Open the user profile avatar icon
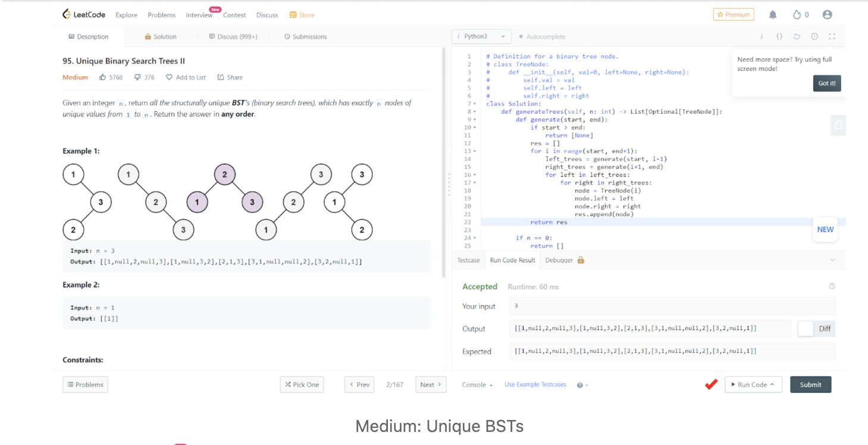 click(827, 15)
